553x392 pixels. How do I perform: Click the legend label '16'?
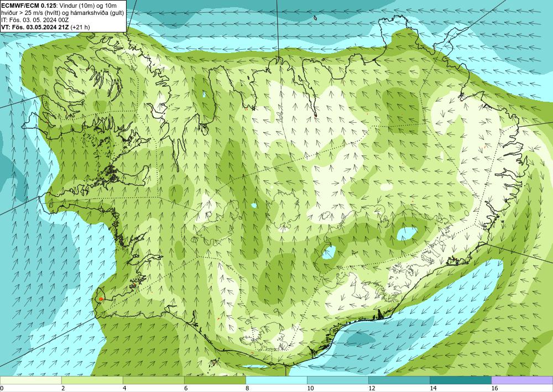[x=495, y=388]
